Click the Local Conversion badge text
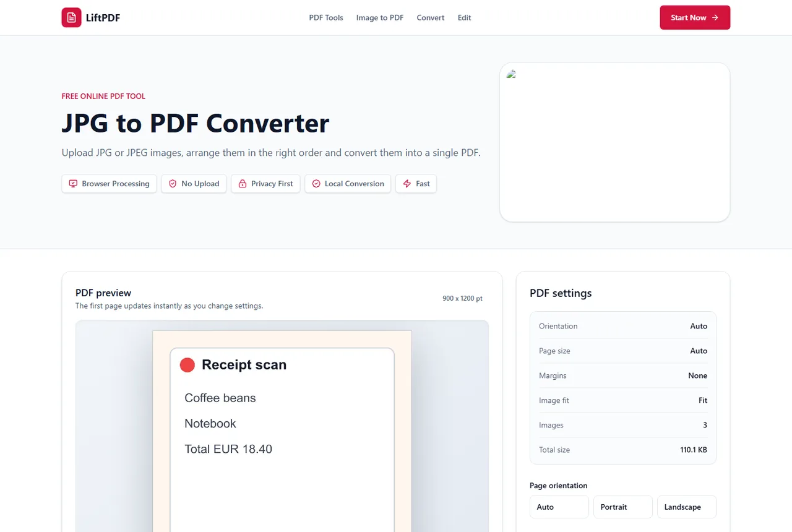792x532 pixels. click(355, 184)
